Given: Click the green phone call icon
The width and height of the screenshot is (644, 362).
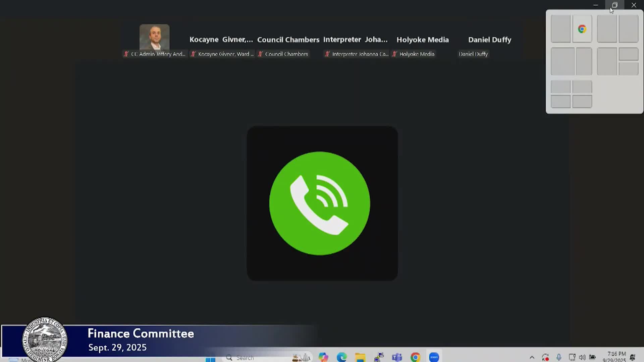Looking at the screenshot, I should 320,203.
